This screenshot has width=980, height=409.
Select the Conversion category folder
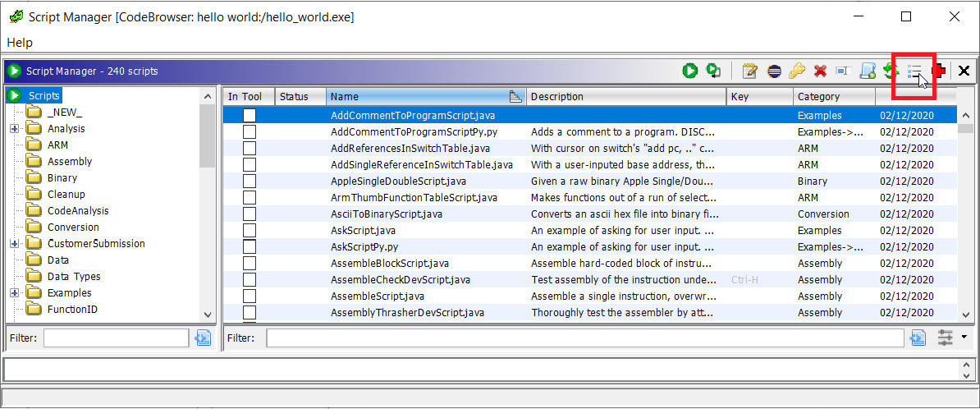[x=73, y=227]
